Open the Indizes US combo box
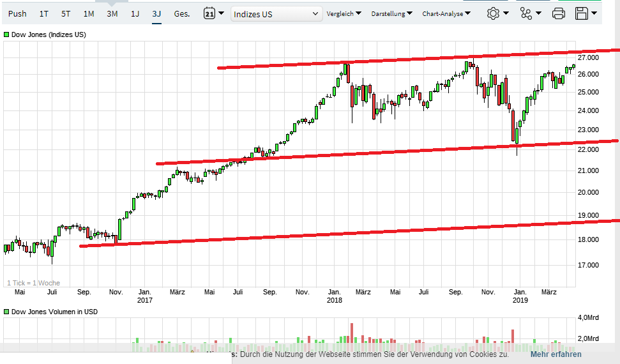 (276, 14)
